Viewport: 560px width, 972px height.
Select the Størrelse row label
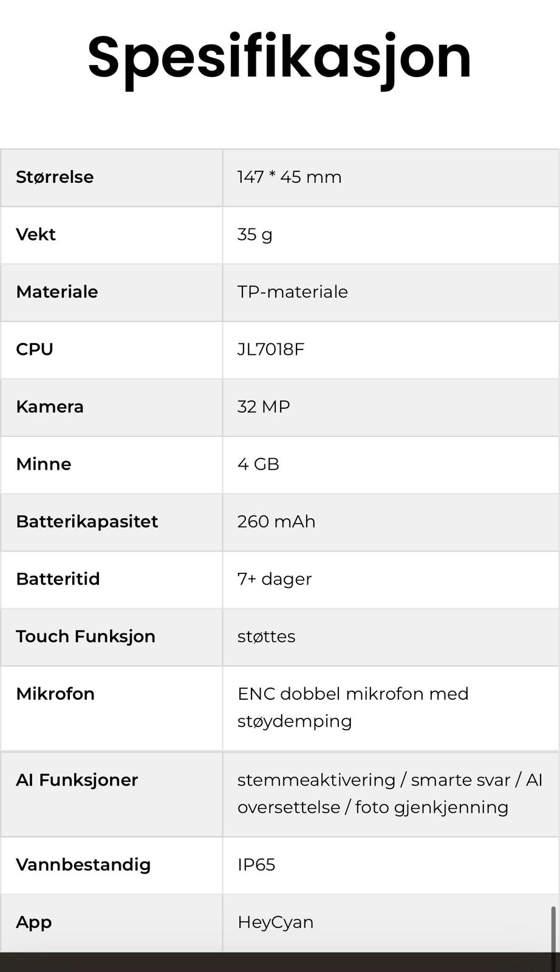tap(55, 177)
